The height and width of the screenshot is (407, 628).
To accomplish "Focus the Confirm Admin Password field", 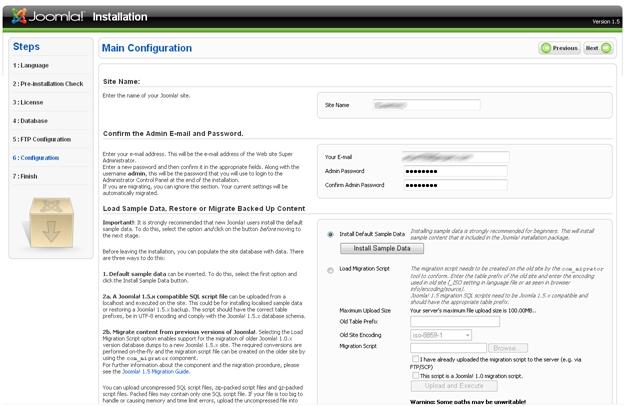I will pos(455,185).
